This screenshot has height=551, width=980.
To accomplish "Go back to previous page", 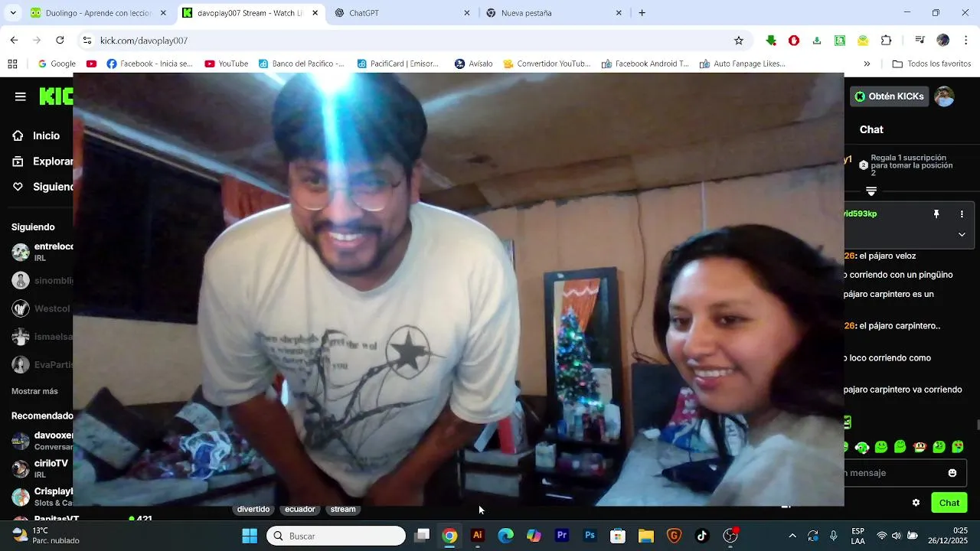I will [x=14, y=41].
